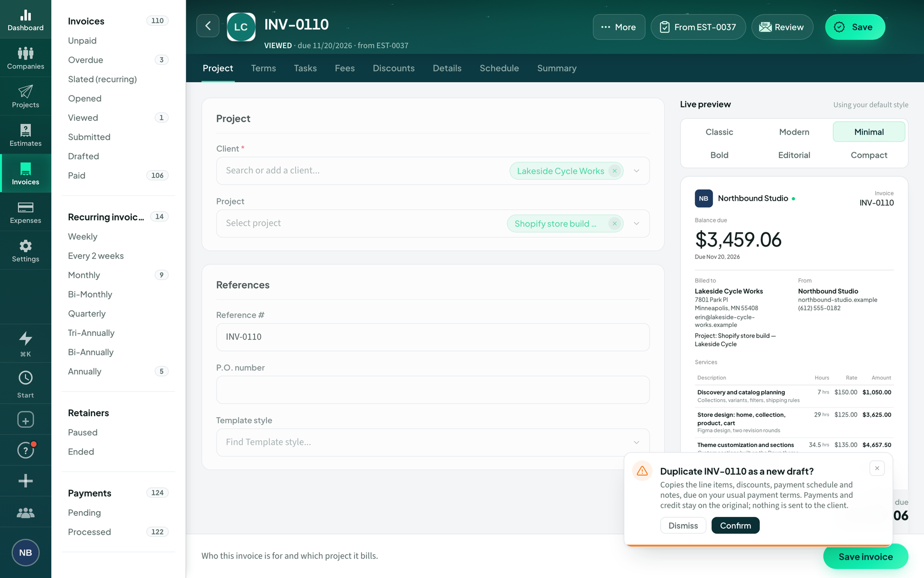Click the Reference # input field
924x578 pixels.
(433, 337)
